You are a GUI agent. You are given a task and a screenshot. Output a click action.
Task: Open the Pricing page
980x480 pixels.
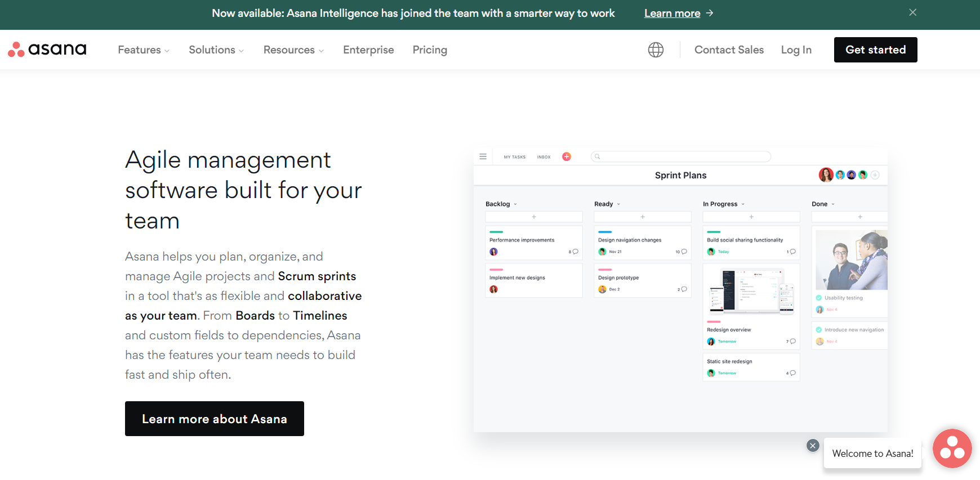tap(430, 50)
